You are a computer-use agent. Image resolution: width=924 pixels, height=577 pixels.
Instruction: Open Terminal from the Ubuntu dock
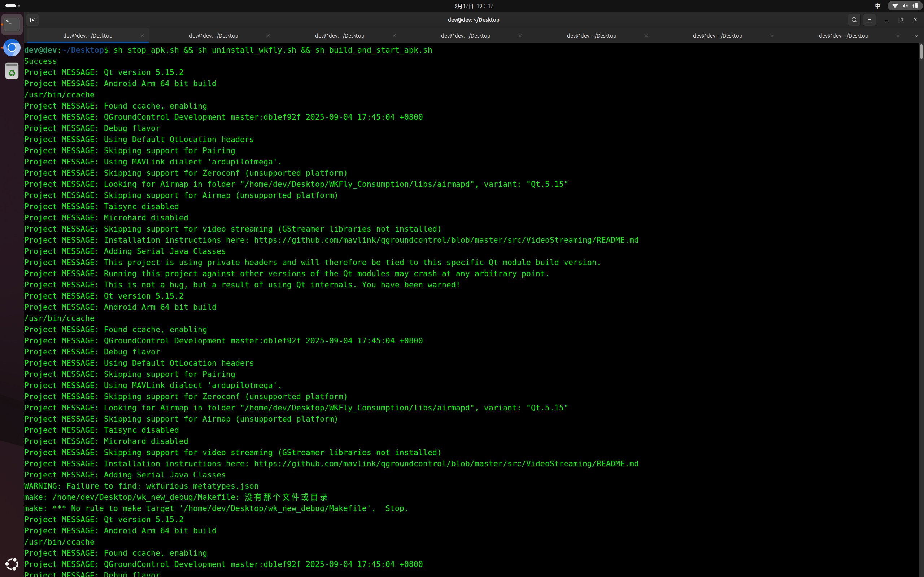point(12,25)
